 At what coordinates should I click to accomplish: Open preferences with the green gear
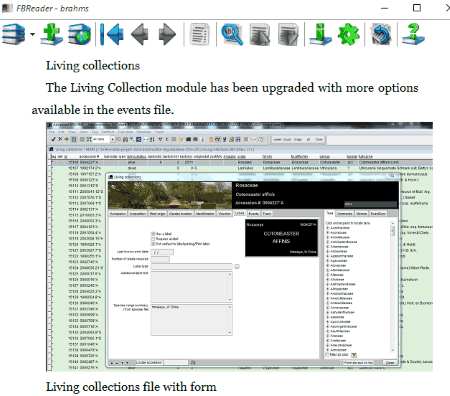[x=348, y=34]
